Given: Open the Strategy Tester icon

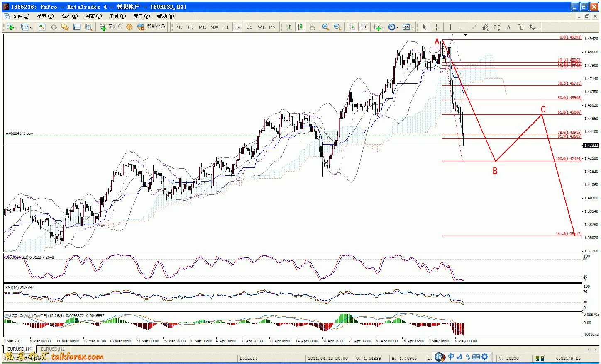Looking at the screenshot, I should point(88,27).
